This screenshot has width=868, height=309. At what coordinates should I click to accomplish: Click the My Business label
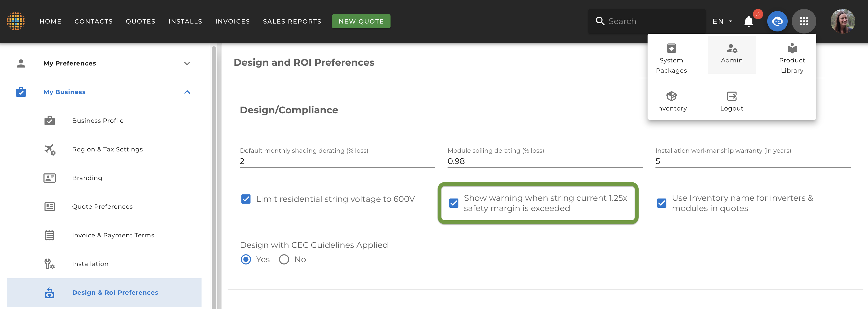[x=64, y=92]
